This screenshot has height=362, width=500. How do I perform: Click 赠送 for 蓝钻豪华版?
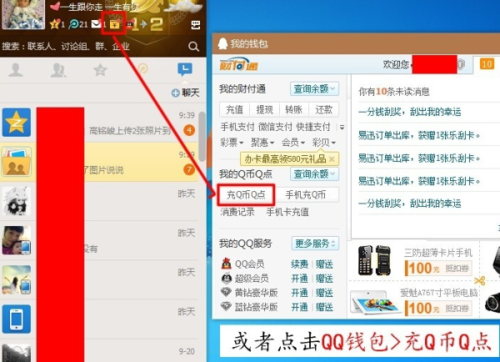click(x=324, y=307)
